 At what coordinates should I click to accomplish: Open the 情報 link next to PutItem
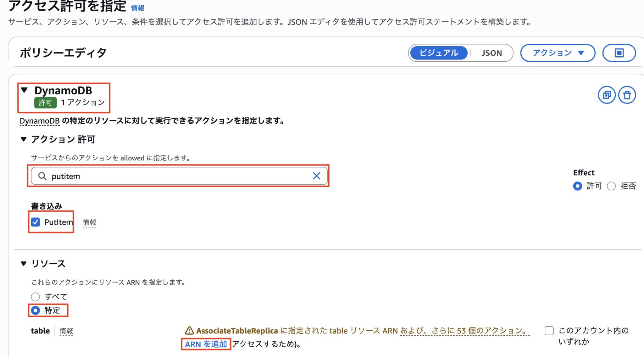click(89, 222)
